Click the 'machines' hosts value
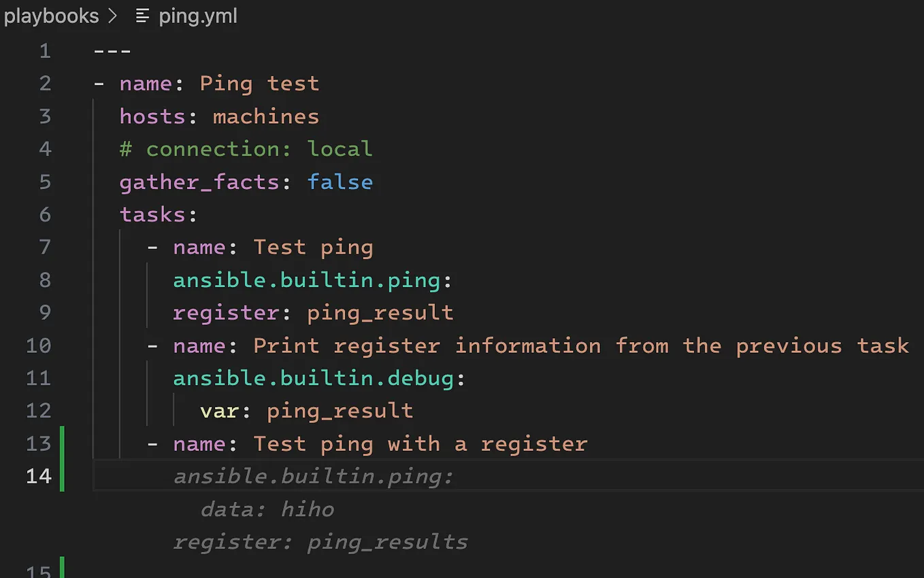The height and width of the screenshot is (578, 924). point(266,116)
